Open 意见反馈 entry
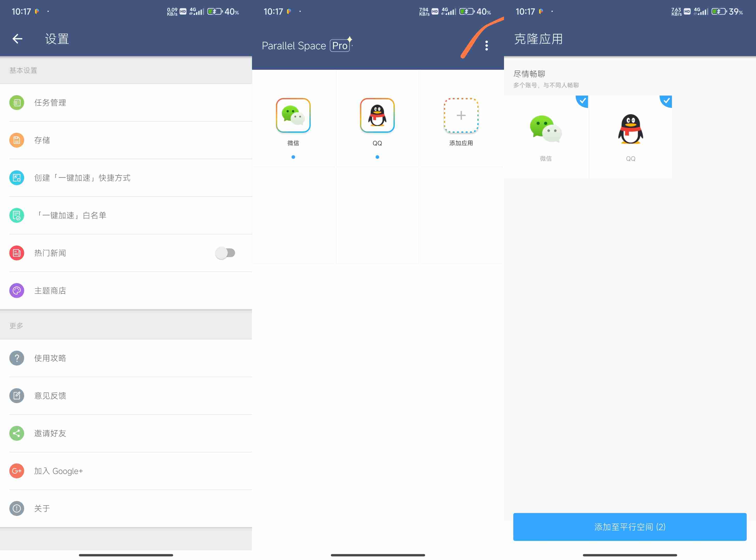Image resolution: width=756 pixels, height=560 pixels. [126, 396]
